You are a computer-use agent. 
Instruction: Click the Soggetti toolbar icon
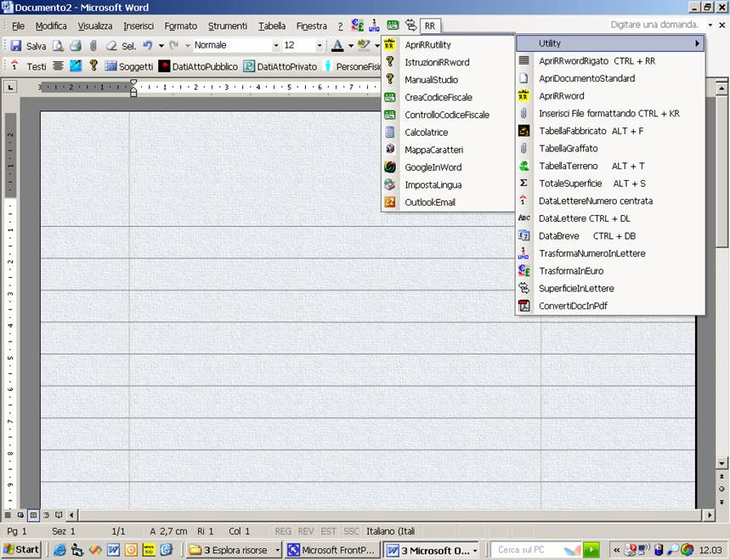[x=129, y=66]
